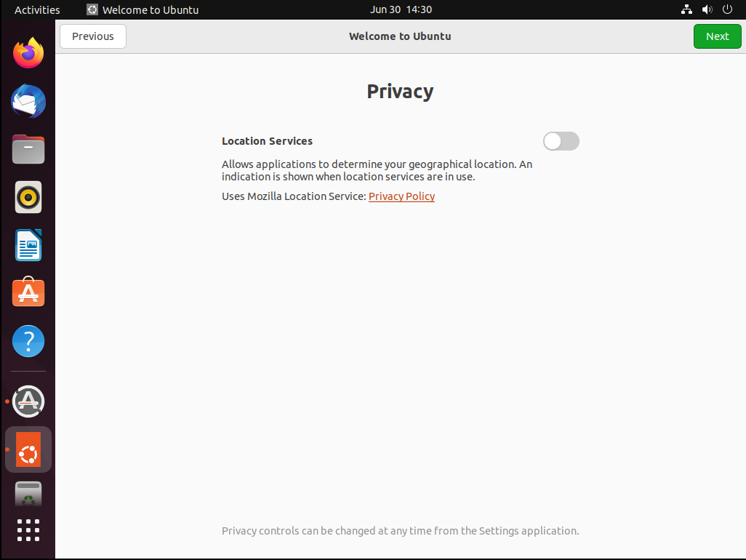
Task: Open system menu via power icon
Action: click(x=727, y=9)
